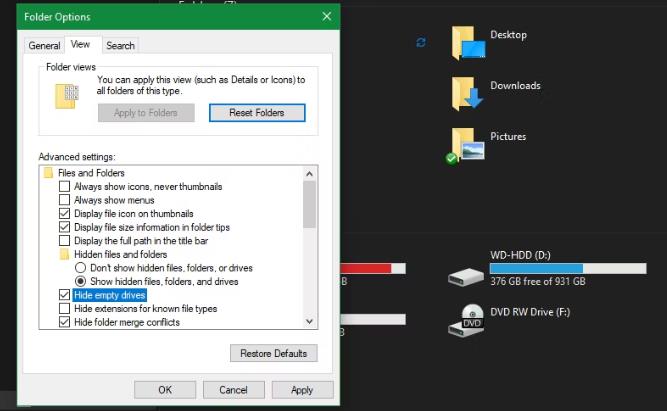Enable Always show menus checkbox

64,200
